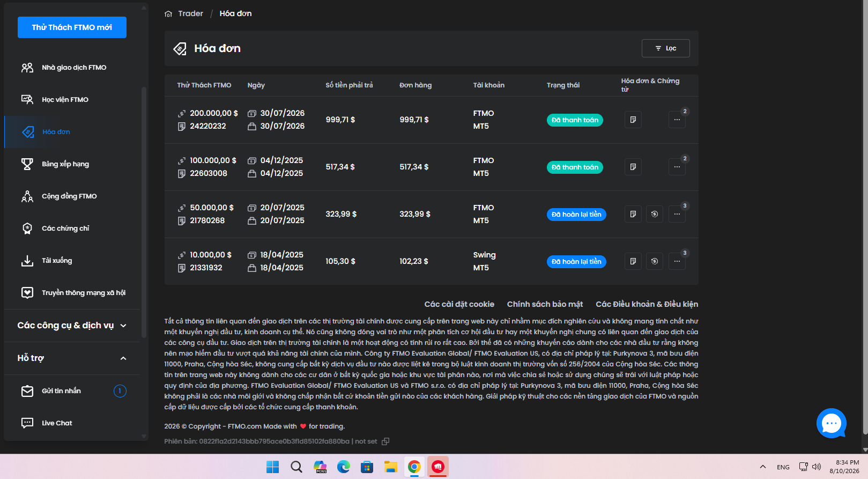Click Đã thanh toán status for 200.000,00 $ row
Screen dimensions: 868x479
click(x=575, y=120)
